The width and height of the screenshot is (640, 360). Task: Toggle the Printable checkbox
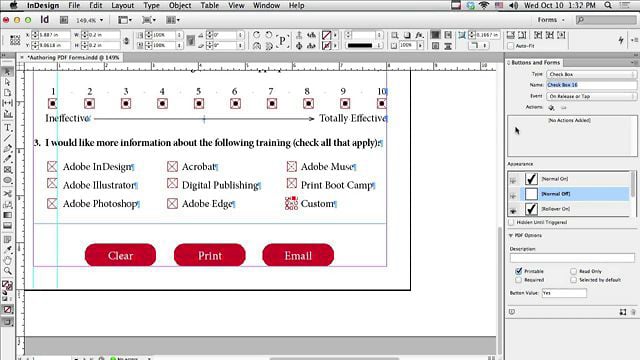[x=518, y=271]
